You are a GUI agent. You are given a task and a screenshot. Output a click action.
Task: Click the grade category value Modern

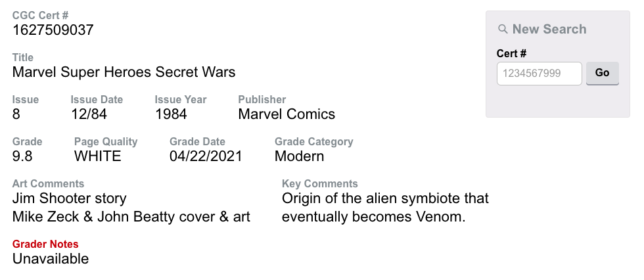tap(299, 156)
